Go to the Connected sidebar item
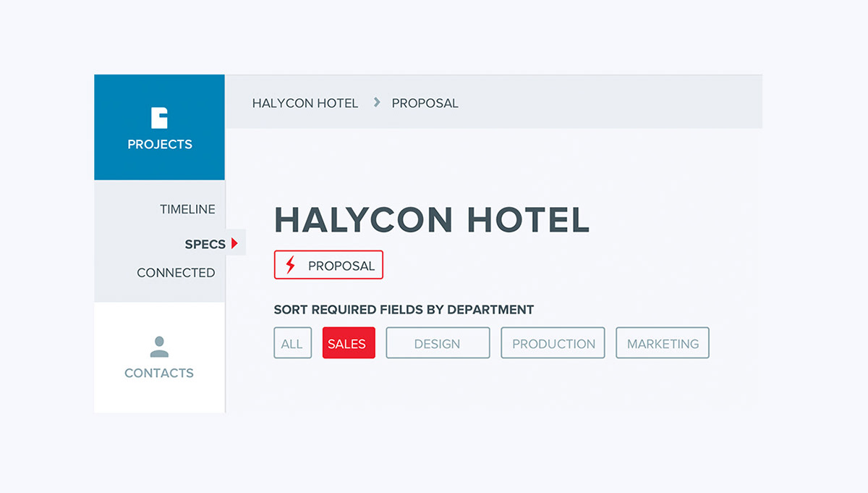This screenshot has width=868, height=493. click(176, 273)
